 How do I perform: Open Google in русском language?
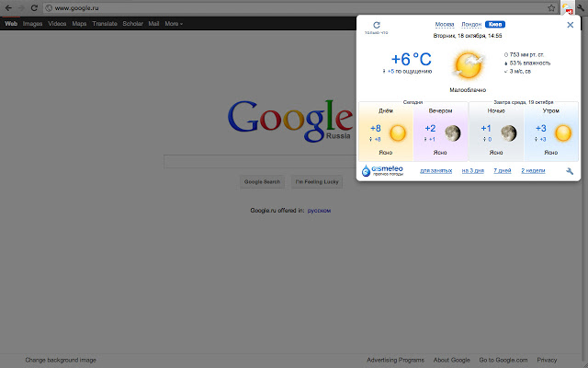319,211
